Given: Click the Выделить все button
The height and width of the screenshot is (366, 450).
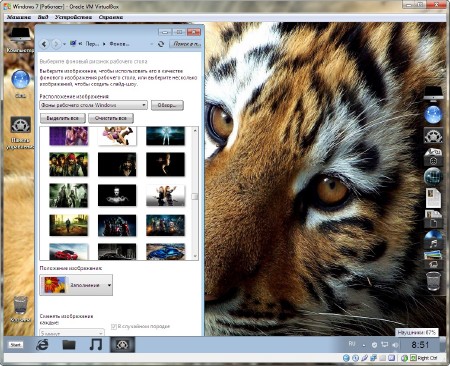Looking at the screenshot, I should point(63,118).
